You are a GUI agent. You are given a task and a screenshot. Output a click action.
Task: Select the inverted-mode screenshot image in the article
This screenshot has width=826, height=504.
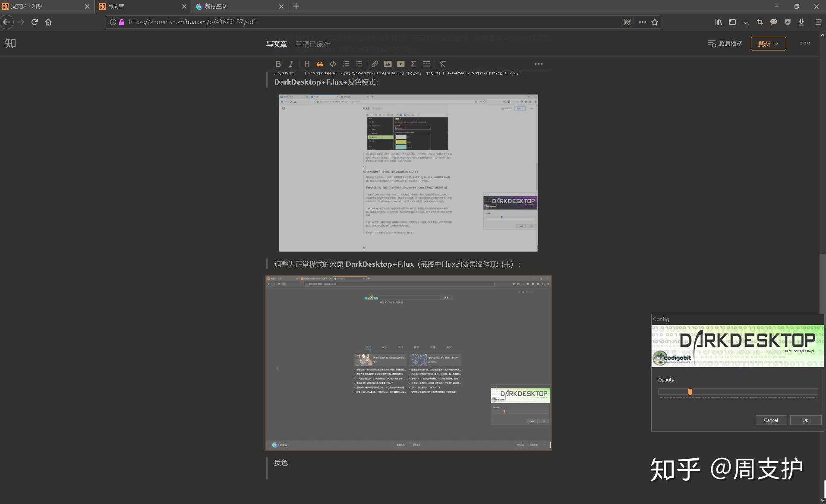pos(408,173)
